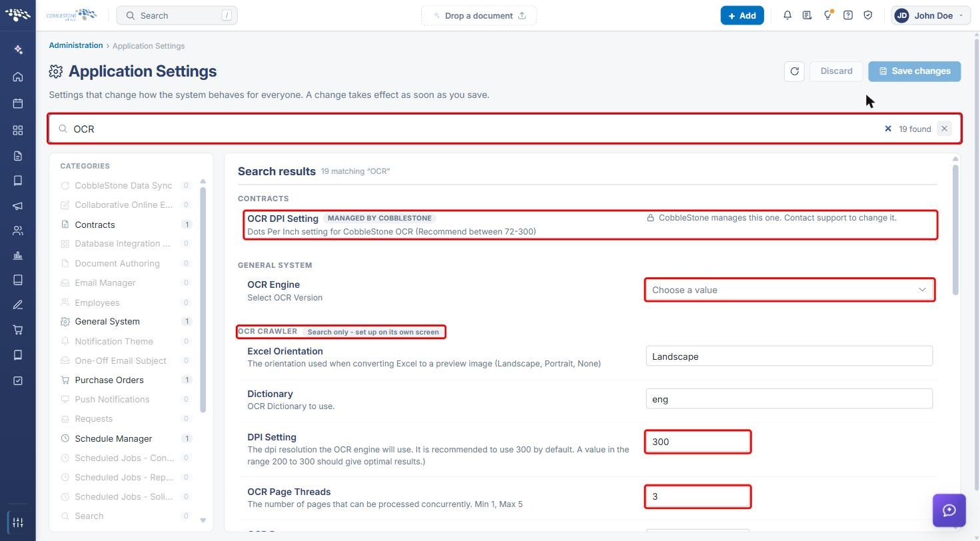Open the notes list icon beside the bell
Image resolution: width=980 pixels, height=541 pixels.
coord(807,15)
